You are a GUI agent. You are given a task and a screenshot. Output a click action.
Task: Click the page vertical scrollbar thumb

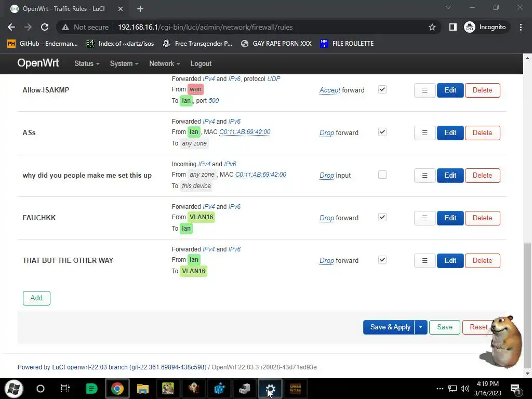[x=527, y=305]
